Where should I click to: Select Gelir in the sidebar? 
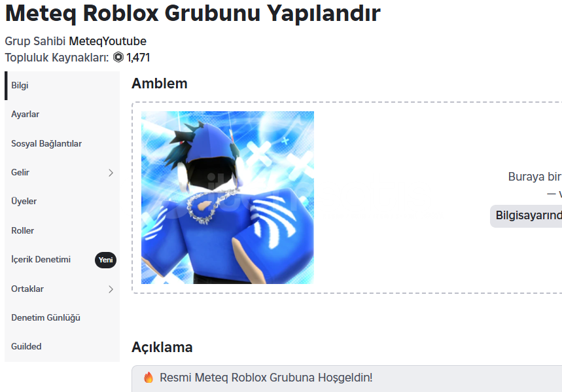62,173
